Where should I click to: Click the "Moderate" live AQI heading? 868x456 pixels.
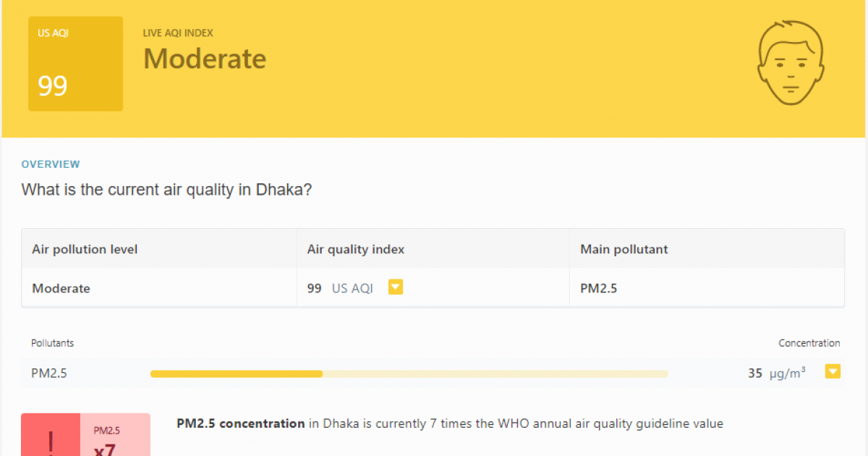point(205,59)
